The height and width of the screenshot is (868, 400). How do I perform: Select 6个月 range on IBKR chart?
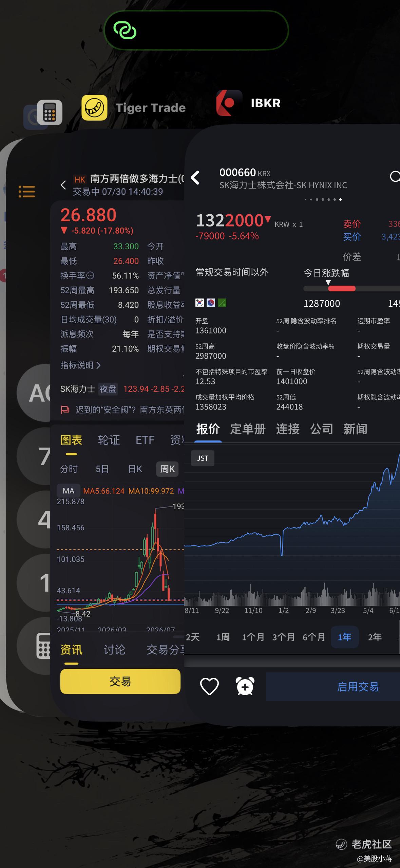click(314, 637)
